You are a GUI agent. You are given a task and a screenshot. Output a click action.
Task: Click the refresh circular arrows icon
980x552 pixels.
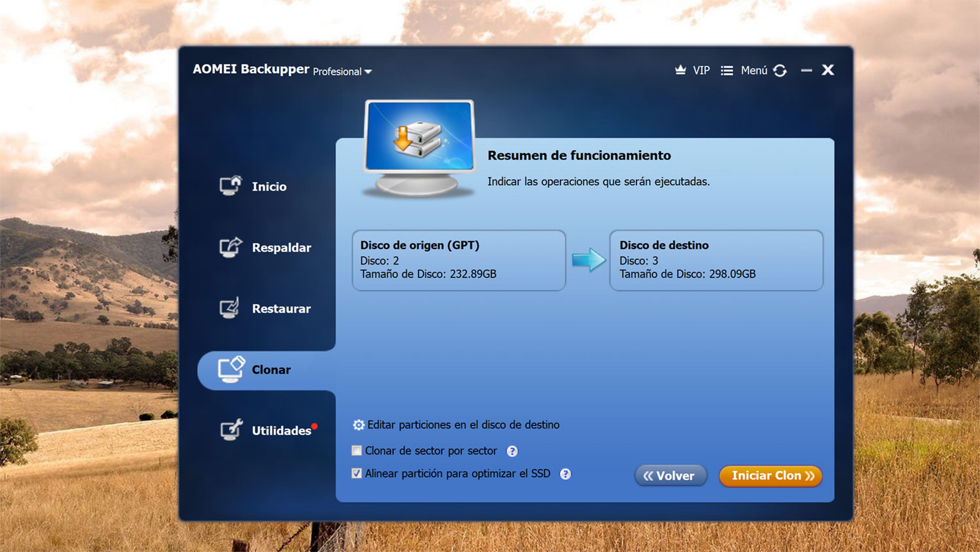pyautogui.click(x=780, y=71)
